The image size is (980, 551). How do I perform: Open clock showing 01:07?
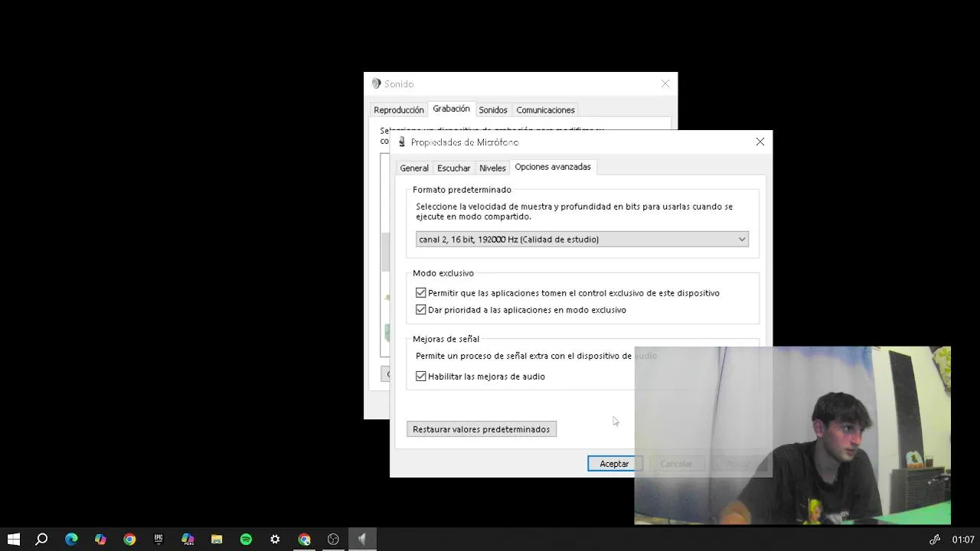963,540
